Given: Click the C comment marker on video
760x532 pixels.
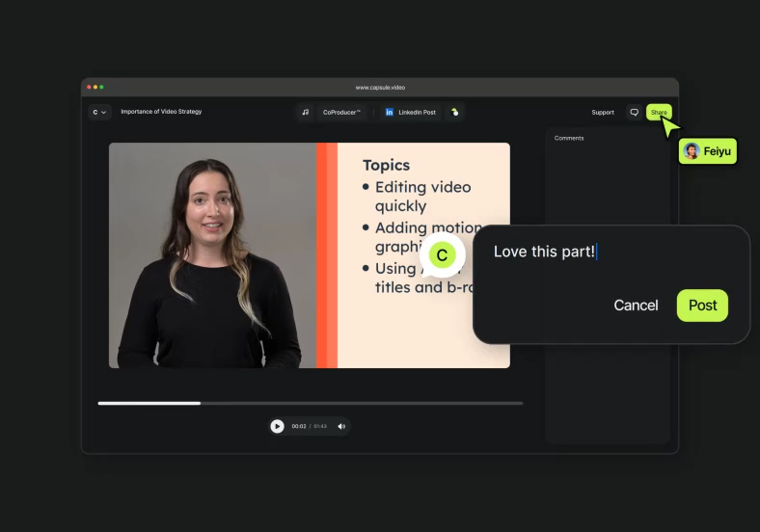Looking at the screenshot, I should (x=442, y=254).
